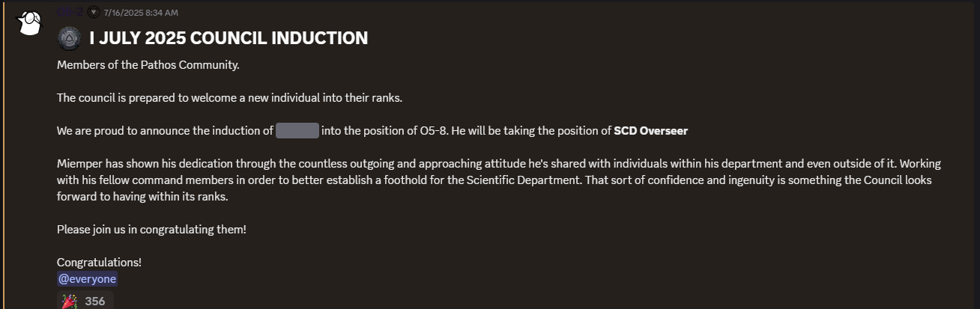Click the ghost-with-glasses author avatar
980x309 pixels.
coord(30,24)
